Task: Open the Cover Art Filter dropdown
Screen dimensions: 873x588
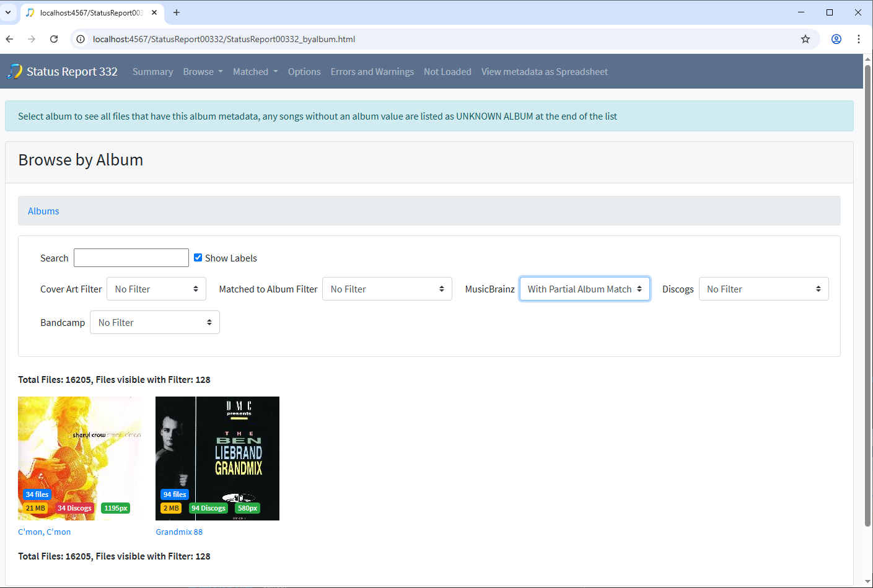Action: point(156,289)
